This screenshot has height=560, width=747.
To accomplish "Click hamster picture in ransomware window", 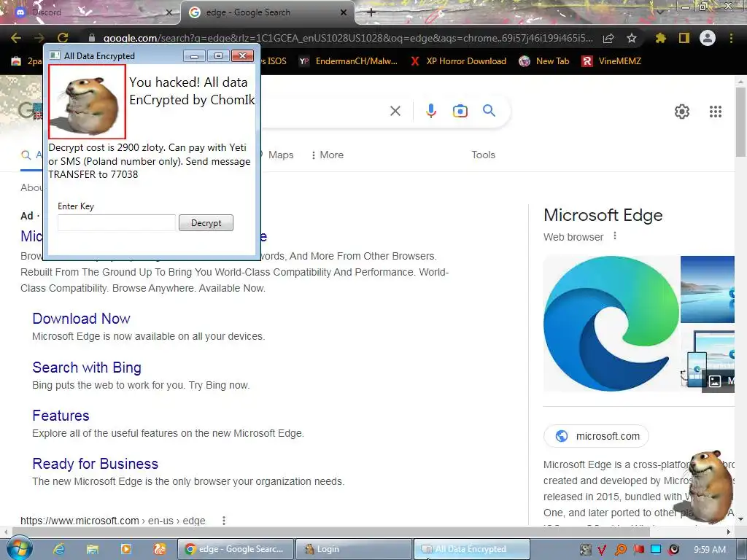I will coord(88,101).
